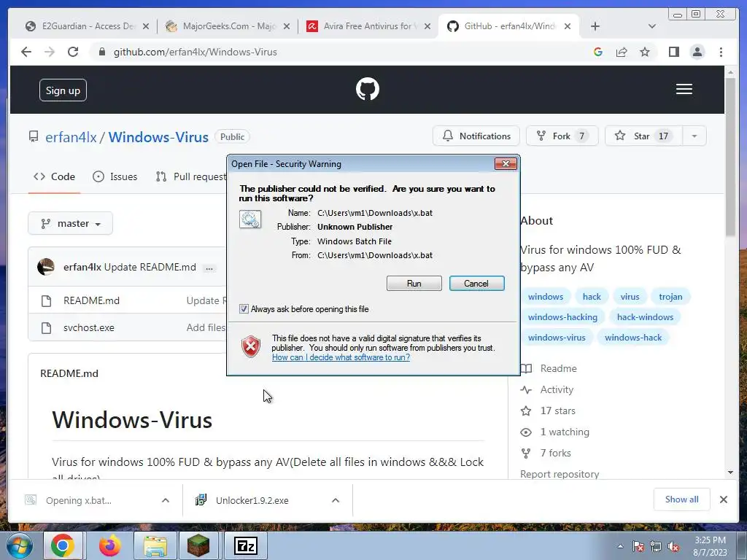Click the share page icon

coord(622,52)
